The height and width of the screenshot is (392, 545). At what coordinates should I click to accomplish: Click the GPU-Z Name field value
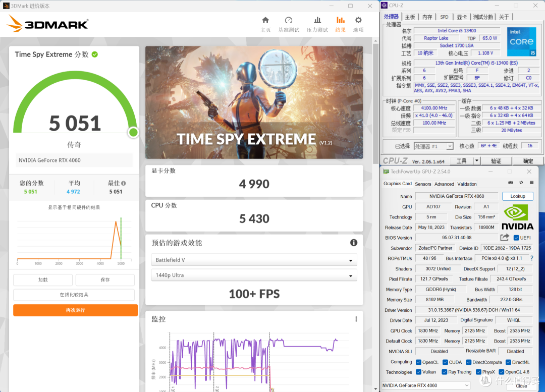456,196
